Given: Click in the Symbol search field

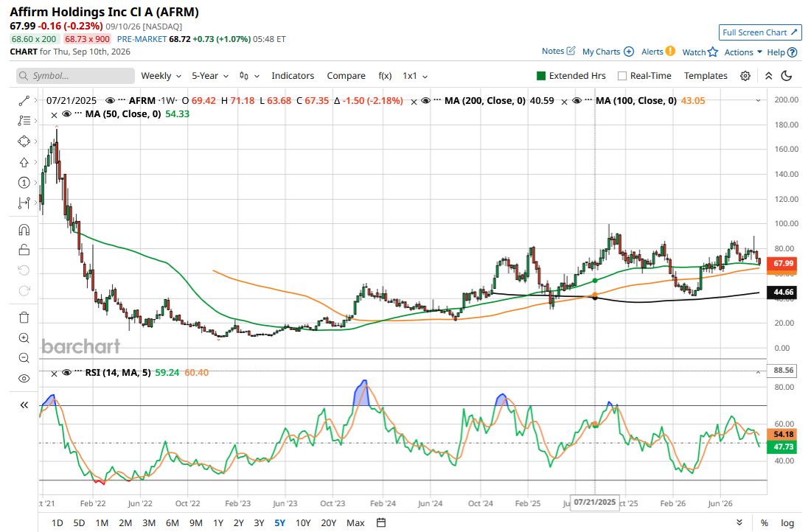Looking at the screenshot, I should pos(75,76).
